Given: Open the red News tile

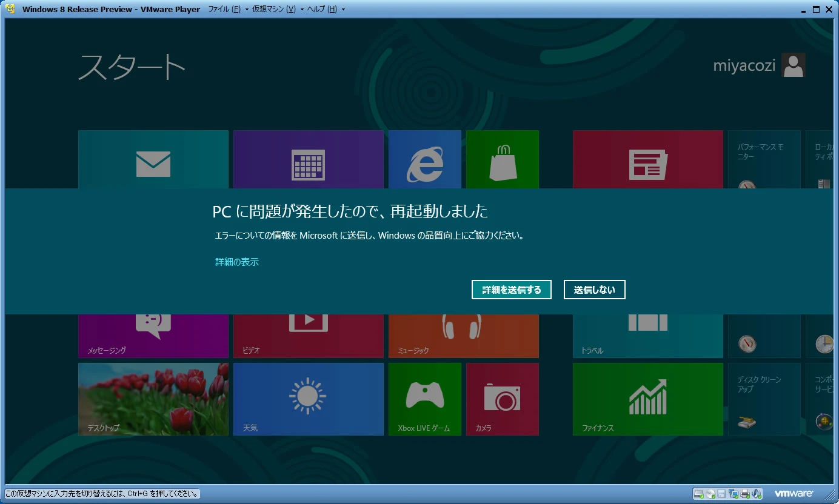Looking at the screenshot, I should pyautogui.click(x=648, y=159).
